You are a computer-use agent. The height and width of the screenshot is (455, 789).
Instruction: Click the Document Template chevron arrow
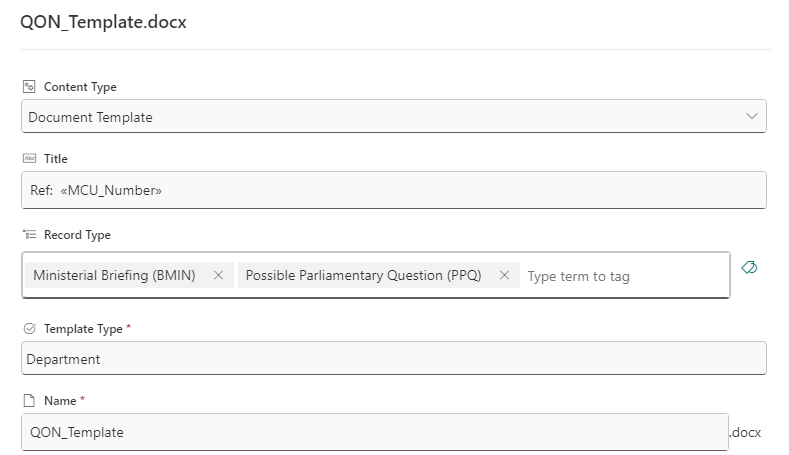(x=752, y=117)
